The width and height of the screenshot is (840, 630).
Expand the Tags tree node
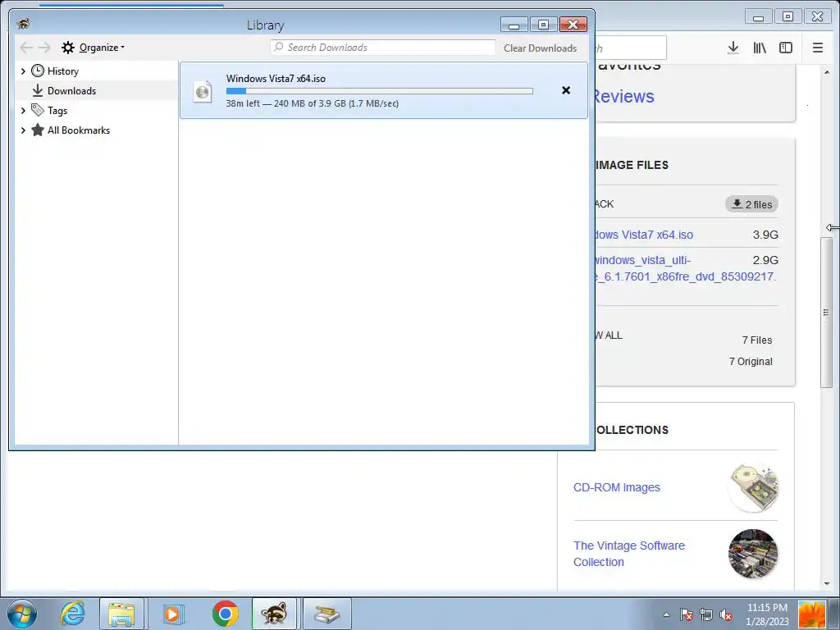coord(23,111)
